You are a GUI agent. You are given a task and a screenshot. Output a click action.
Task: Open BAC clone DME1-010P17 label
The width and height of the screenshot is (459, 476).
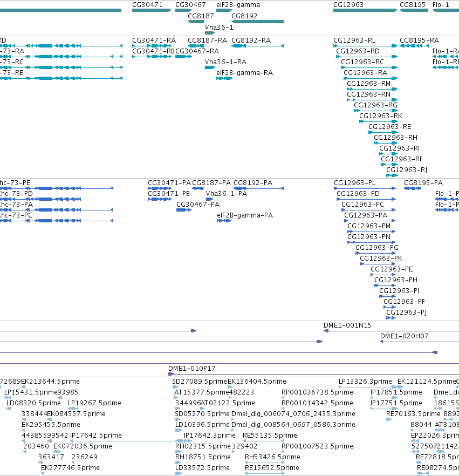(191, 369)
